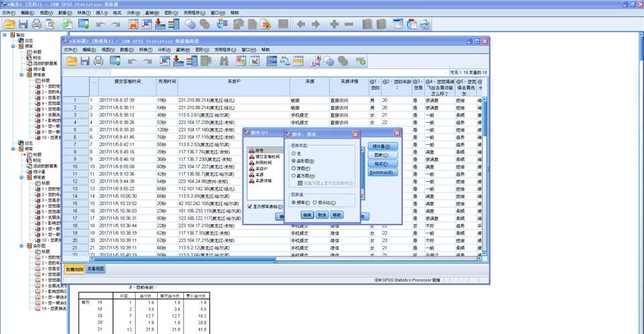Recall recent dialogs icon in Data Editor toolbar
Screen dimensions: 644x334
pyautogui.click(x=115, y=61)
